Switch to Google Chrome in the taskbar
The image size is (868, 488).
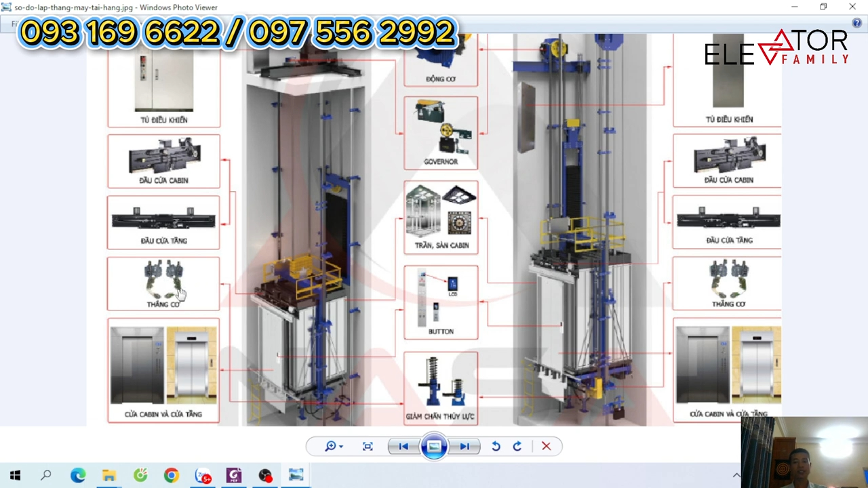pyautogui.click(x=172, y=475)
